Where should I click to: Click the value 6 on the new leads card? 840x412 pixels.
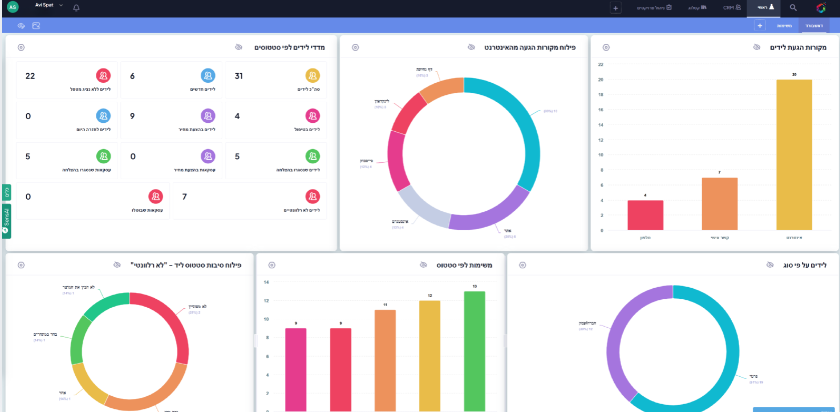(132, 76)
